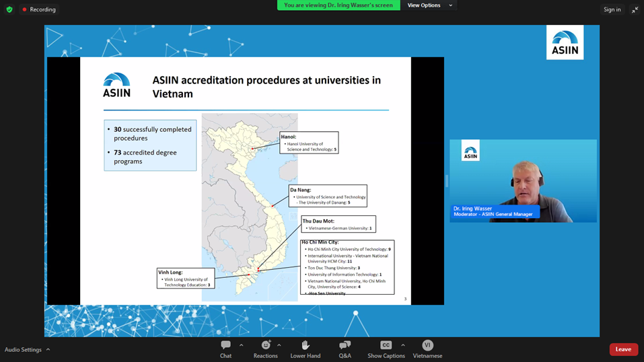This screenshot has height=362, width=644.
Task: Expand the Show Captions options arrow
Action: (x=403, y=345)
